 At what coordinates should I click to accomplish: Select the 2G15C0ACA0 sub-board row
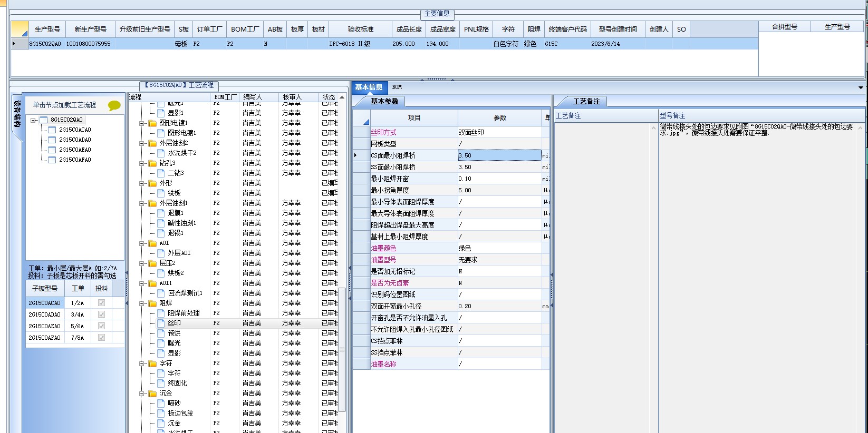(x=75, y=303)
